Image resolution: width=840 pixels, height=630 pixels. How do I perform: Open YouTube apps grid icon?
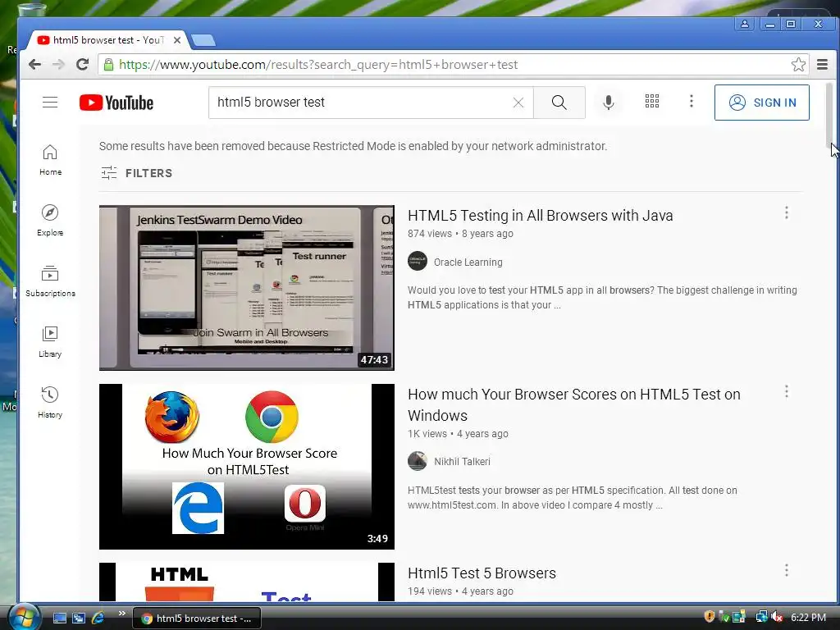(x=652, y=101)
